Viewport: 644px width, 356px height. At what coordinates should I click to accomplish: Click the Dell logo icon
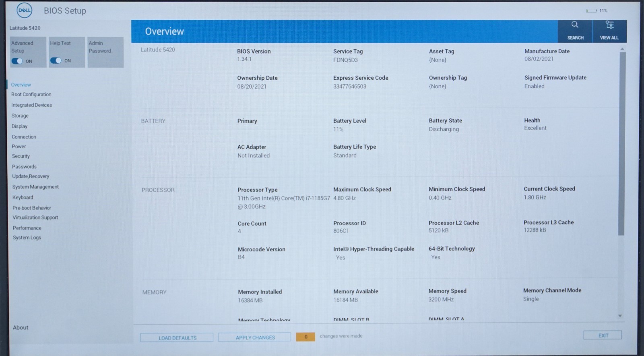[24, 11]
